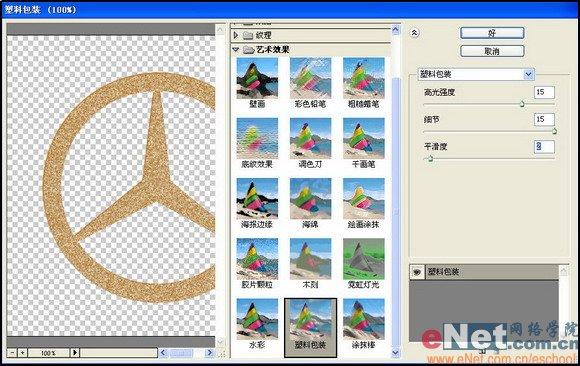580x366 pixels.
Task: Click the 取消 cancel button
Action: click(x=492, y=51)
